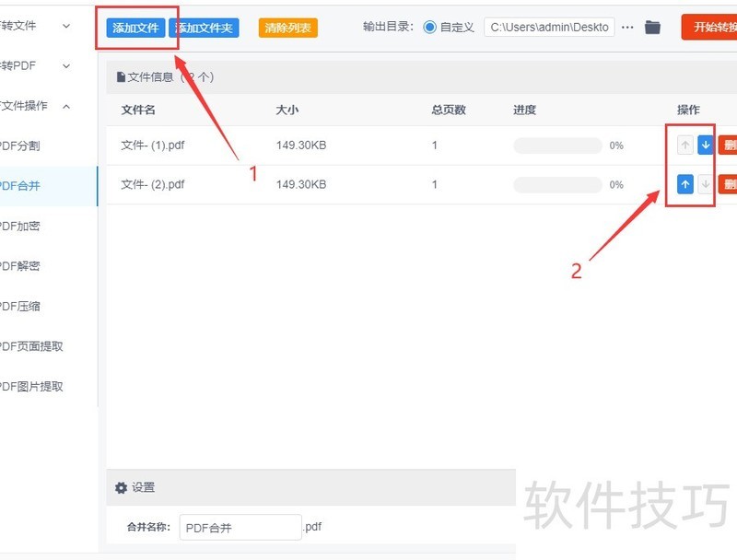Click 149.30KB size of 文件- (1).pdf
Viewport: 737px width, 560px height.
301,146
